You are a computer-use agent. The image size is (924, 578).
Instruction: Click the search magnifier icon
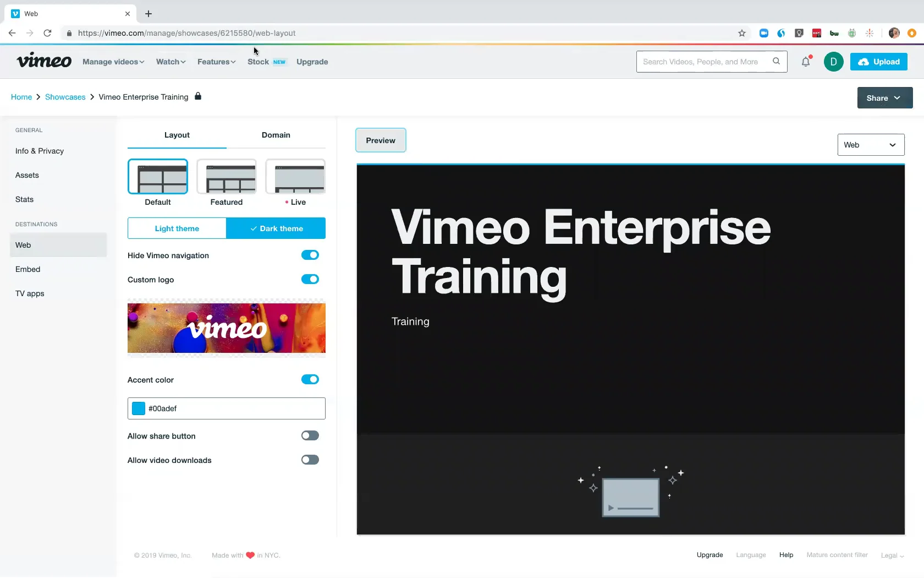[x=776, y=61]
